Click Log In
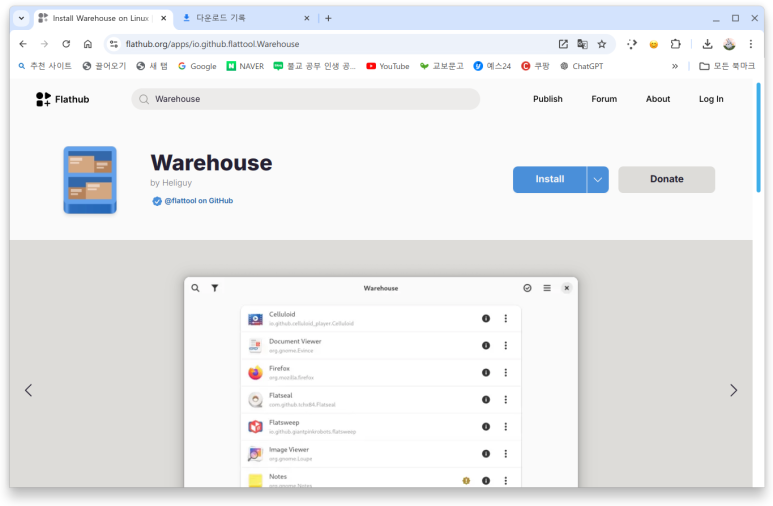The height and width of the screenshot is (506, 773). 711,99
